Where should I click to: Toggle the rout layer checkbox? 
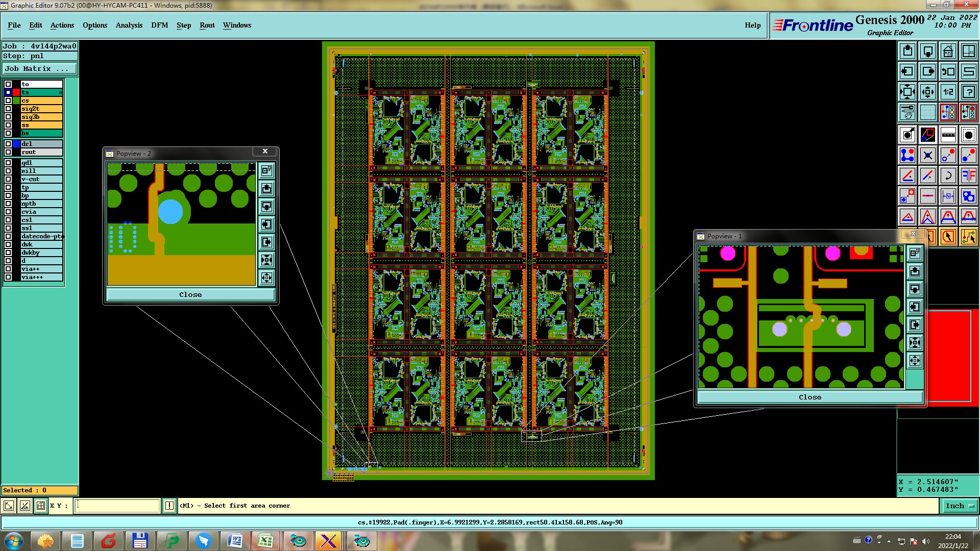8,152
